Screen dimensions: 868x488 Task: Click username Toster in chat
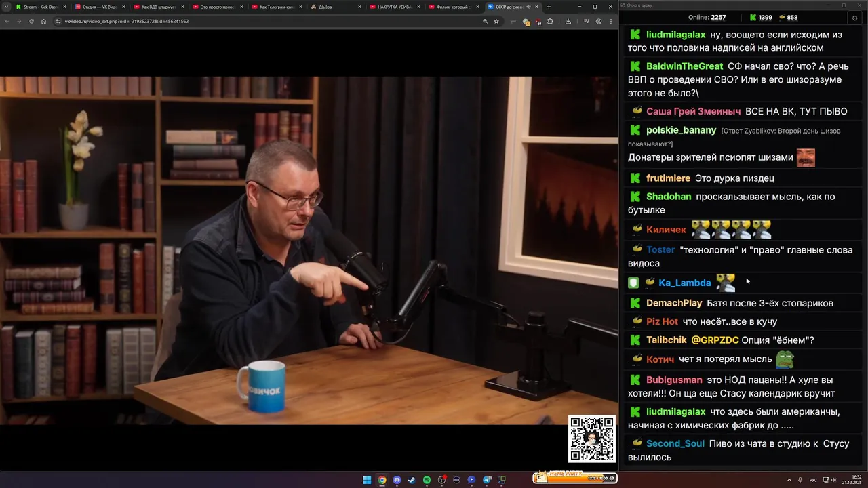(x=660, y=250)
